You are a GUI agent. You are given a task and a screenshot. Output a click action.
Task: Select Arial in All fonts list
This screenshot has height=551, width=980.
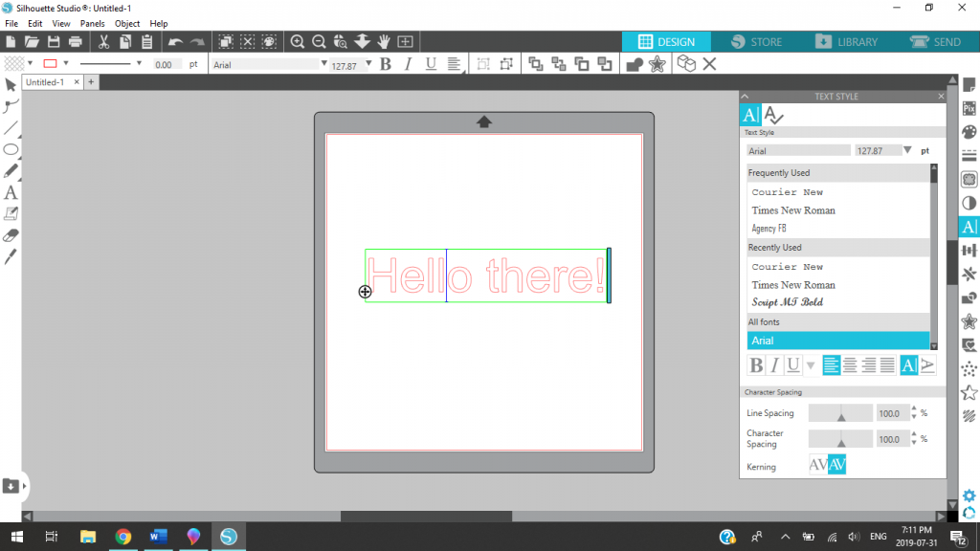click(x=838, y=341)
